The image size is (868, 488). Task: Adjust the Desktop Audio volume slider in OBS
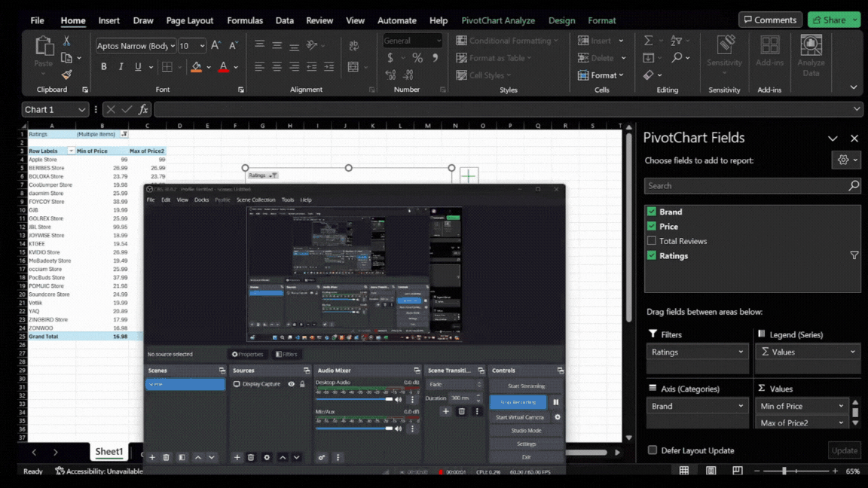(x=354, y=399)
